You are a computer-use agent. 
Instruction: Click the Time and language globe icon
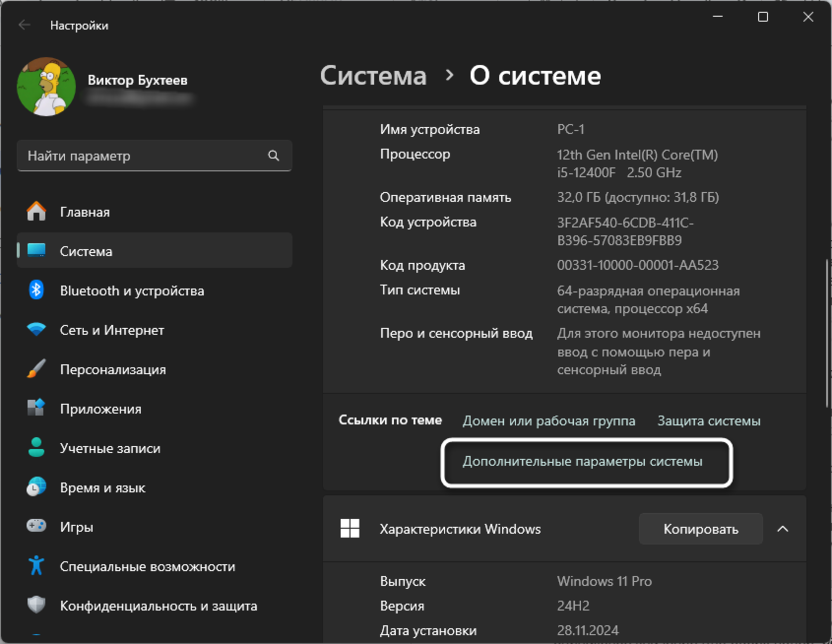[36, 488]
